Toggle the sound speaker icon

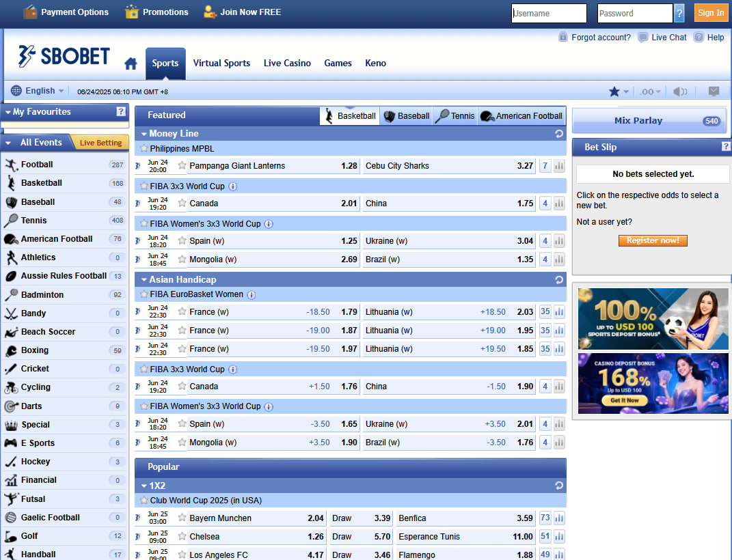[x=680, y=92]
